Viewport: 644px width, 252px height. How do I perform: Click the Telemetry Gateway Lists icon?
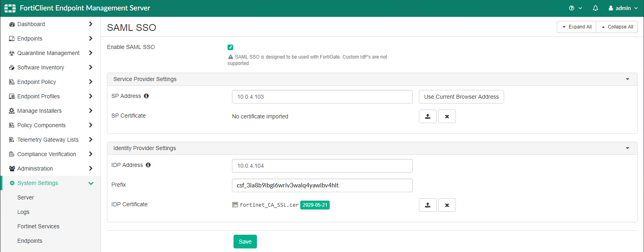tap(12, 140)
